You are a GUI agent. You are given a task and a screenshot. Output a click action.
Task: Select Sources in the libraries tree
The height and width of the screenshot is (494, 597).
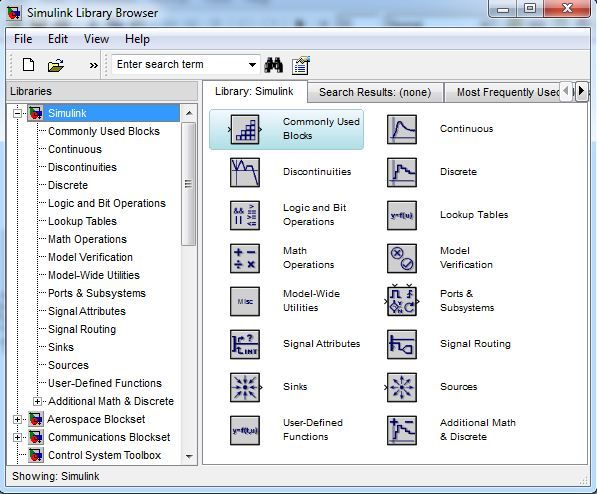[x=68, y=365]
